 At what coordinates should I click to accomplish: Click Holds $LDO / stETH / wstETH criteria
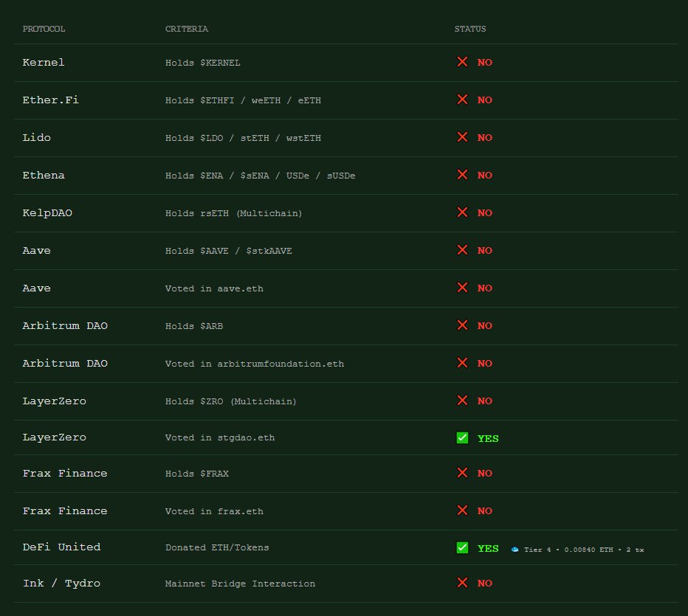243,138
